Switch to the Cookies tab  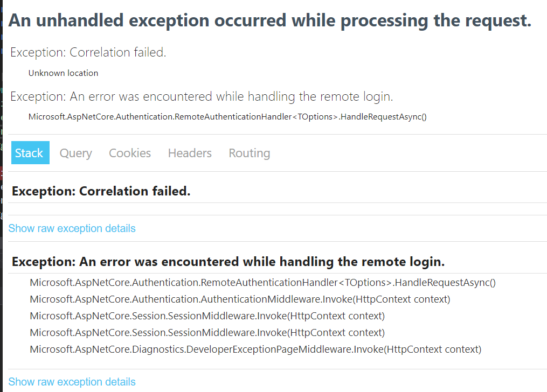pos(129,153)
